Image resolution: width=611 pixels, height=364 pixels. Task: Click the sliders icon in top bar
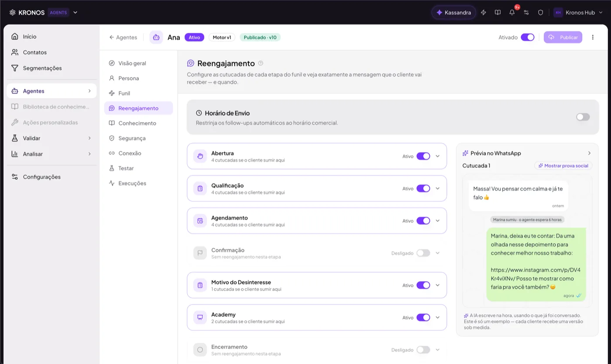click(x=526, y=13)
